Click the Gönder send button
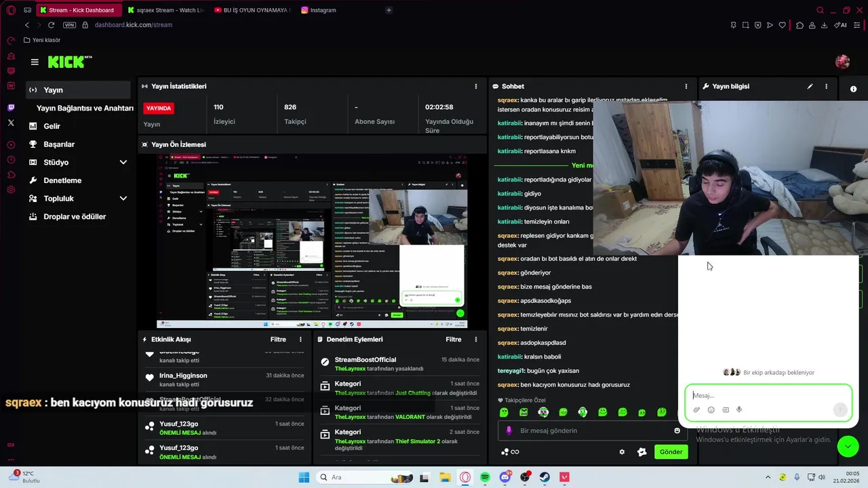Image resolution: width=868 pixels, height=488 pixels. pos(671,452)
